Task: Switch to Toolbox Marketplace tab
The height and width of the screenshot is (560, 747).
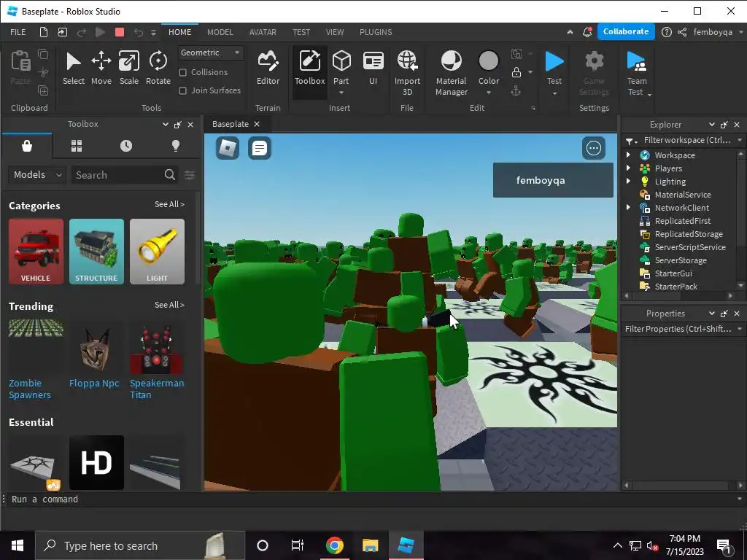Action: (27, 146)
